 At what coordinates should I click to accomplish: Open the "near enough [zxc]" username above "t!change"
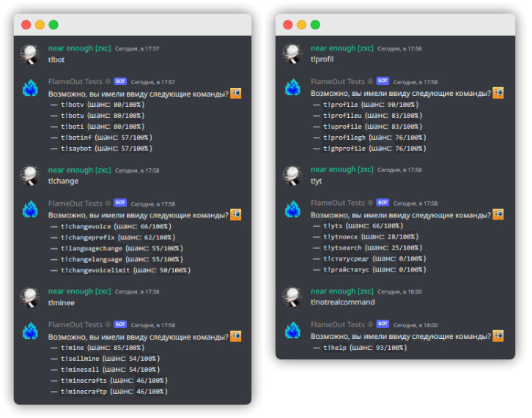[x=79, y=170]
